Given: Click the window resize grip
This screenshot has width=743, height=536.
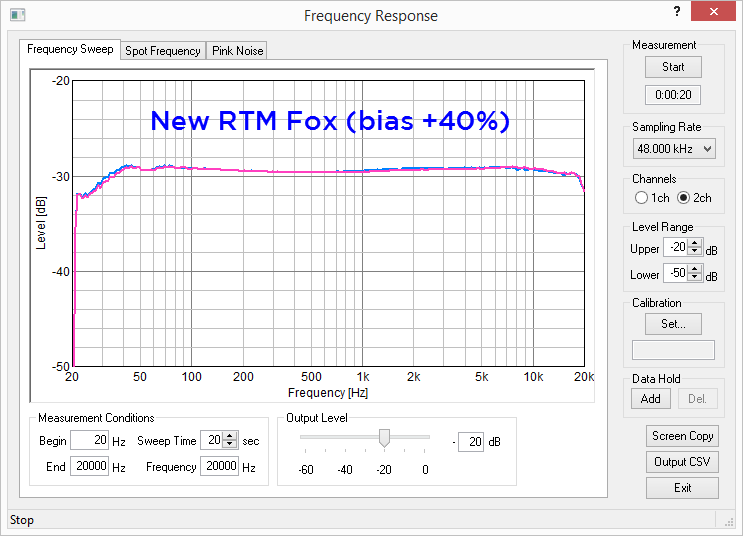Looking at the screenshot, I should 729,522.
